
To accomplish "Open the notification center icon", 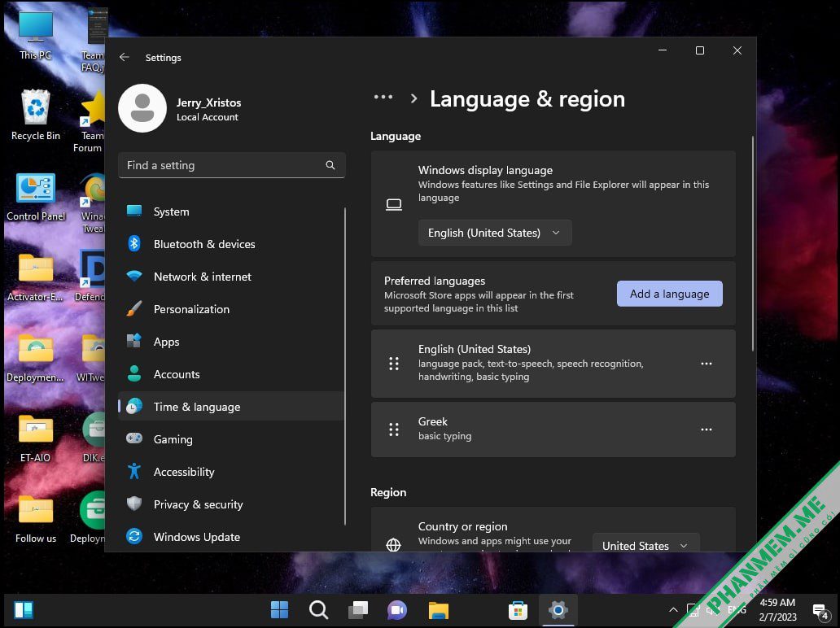I will tap(820, 611).
